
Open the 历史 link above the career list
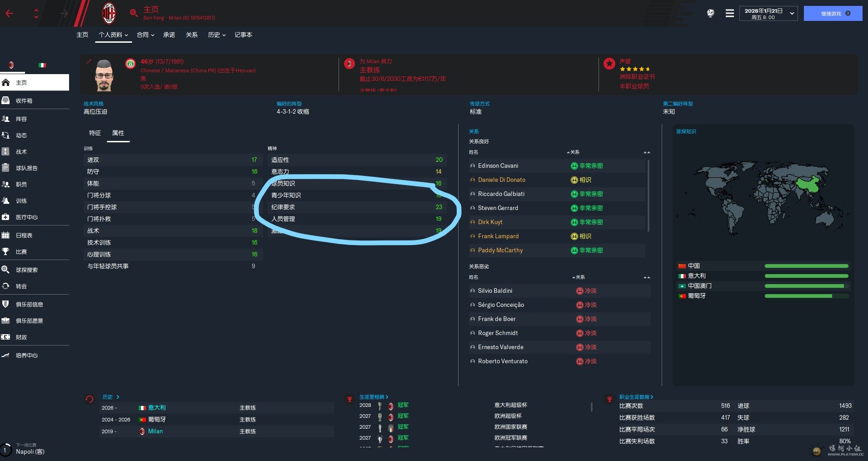[x=110, y=397]
